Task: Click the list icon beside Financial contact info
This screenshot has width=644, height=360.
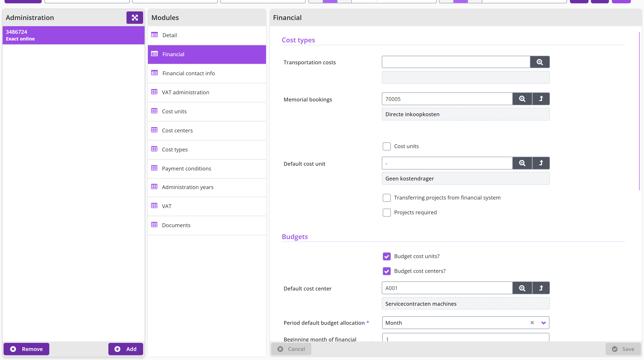Action: [155, 73]
